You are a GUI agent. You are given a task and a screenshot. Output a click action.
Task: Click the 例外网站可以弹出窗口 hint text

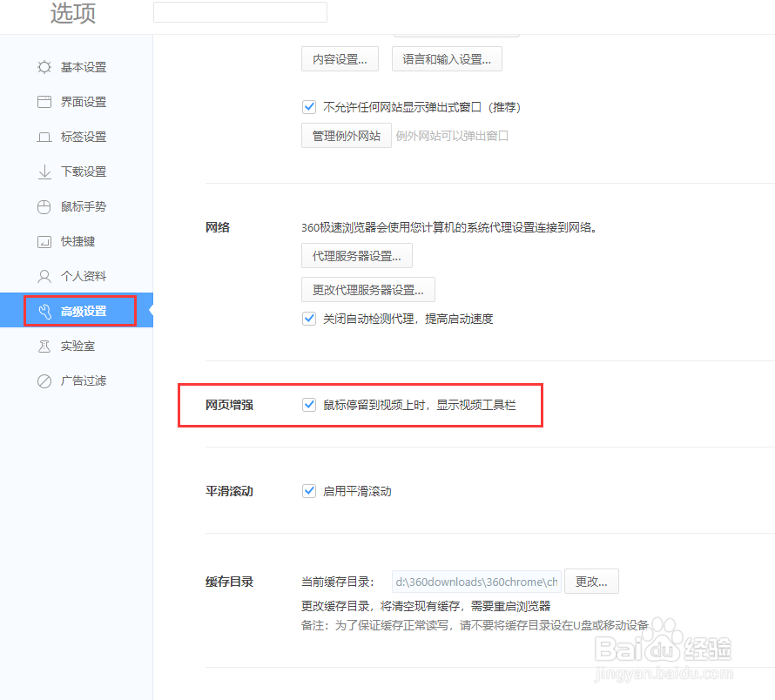452,136
